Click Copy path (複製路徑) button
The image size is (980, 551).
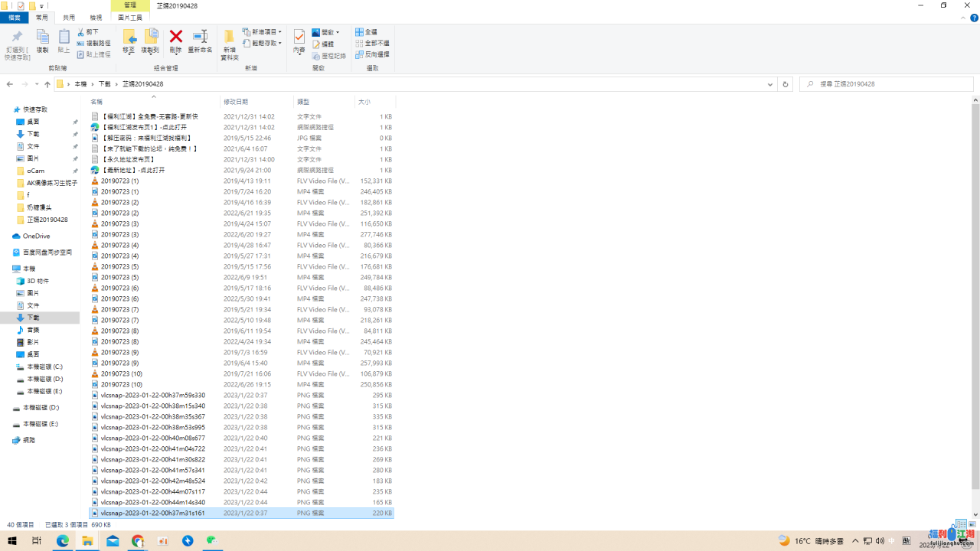93,44
